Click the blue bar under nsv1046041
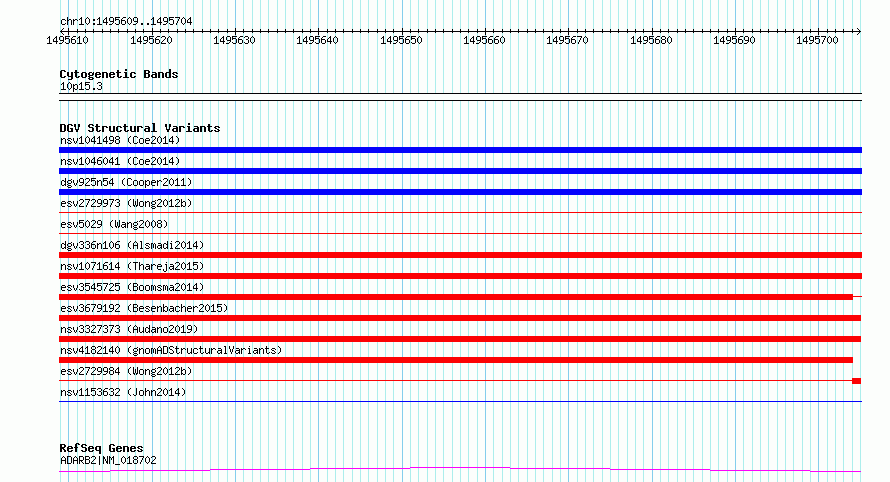The height and width of the screenshot is (482, 890). coord(460,171)
